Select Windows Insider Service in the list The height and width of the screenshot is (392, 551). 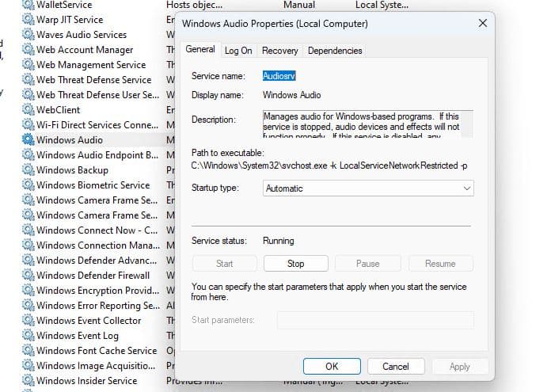pos(87,381)
